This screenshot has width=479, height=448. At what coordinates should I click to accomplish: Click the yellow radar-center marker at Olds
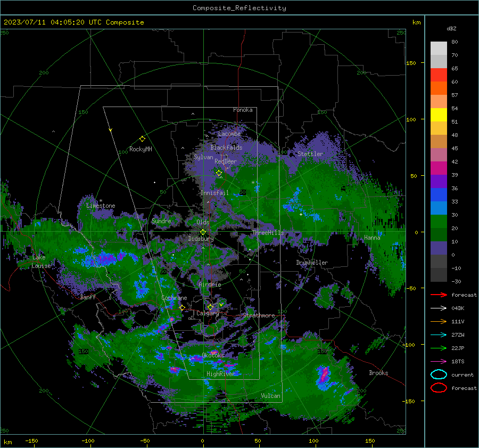(x=203, y=232)
